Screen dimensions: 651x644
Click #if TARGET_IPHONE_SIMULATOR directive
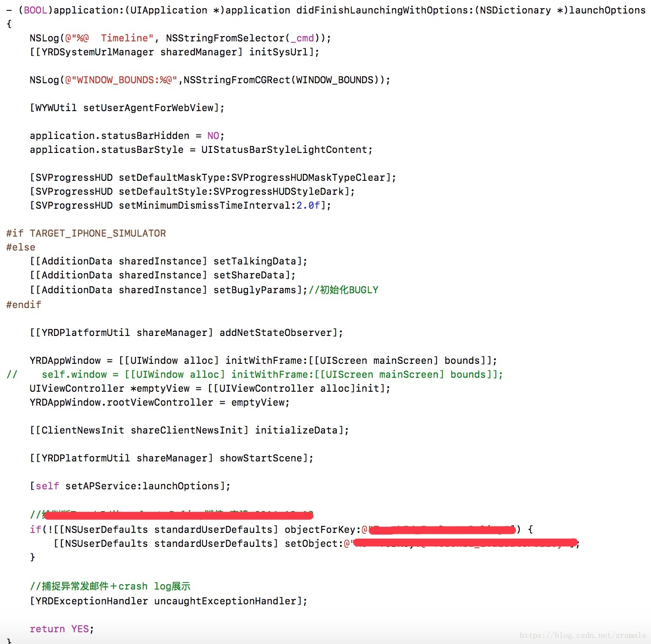click(86, 234)
